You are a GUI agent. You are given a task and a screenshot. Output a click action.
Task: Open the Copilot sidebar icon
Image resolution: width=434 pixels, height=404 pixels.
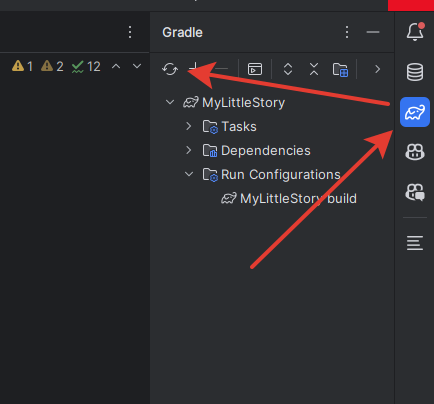click(415, 152)
